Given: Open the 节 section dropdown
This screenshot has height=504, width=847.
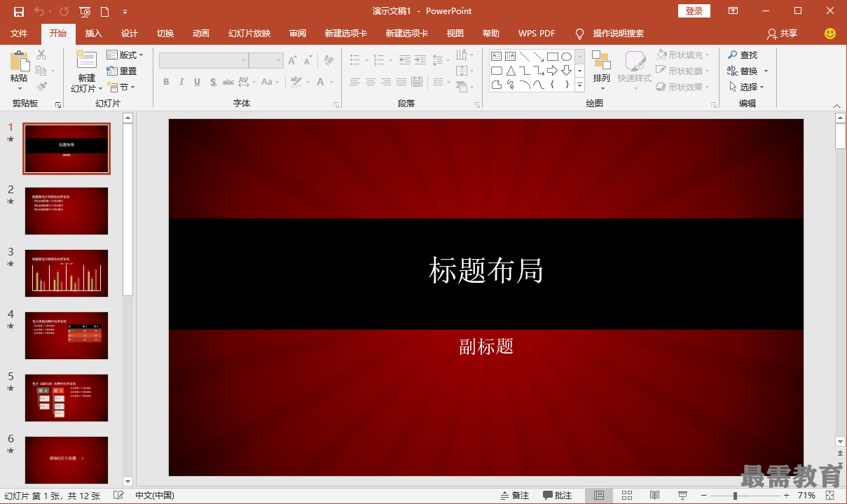Looking at the screenshot, I should (120, 87).
